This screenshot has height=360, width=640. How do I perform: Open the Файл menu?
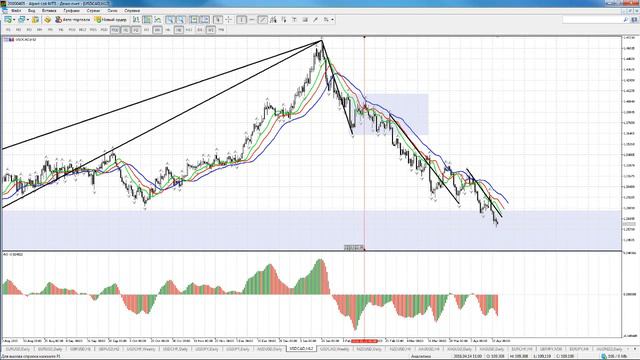17,11
